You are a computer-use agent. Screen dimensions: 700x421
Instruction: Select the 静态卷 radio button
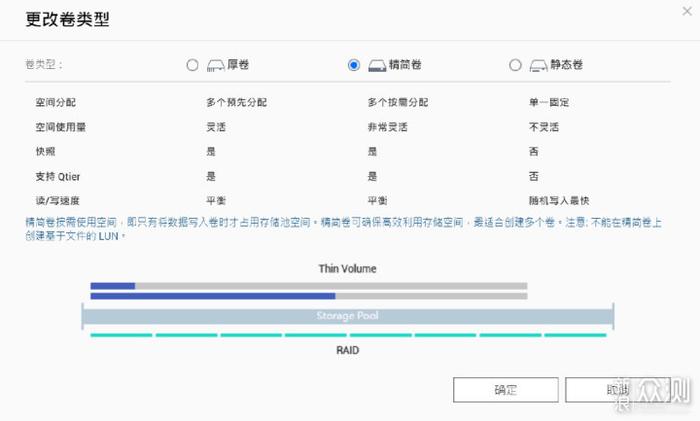coord(515,65)
